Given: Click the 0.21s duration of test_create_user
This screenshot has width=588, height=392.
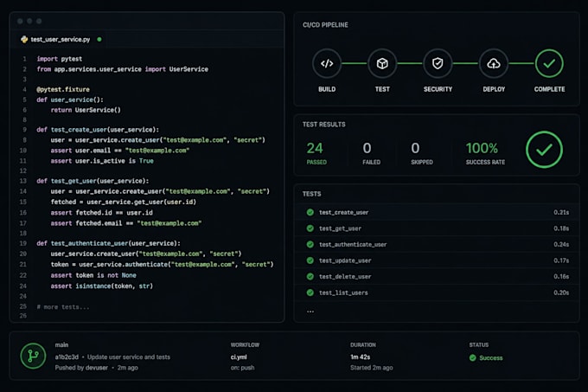Looking at the screenshot, I should pos(561,212).
